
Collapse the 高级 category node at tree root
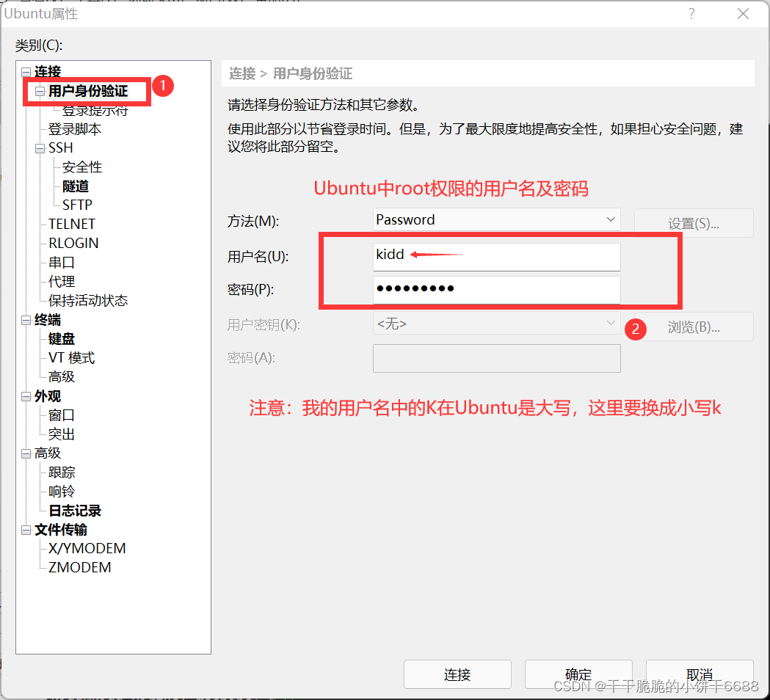(26, 453)
